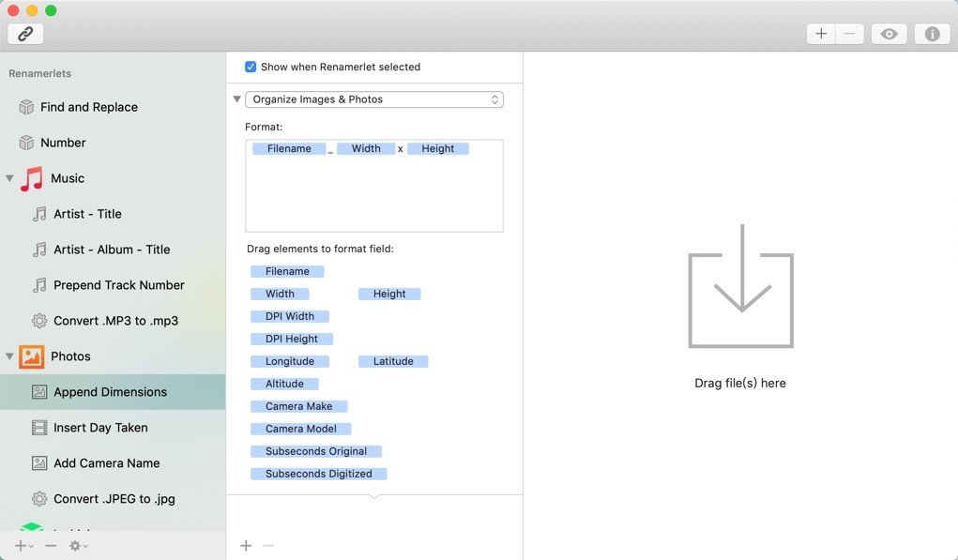
Task: Collapse the Music group triangle
Action: tap(9, 178)
